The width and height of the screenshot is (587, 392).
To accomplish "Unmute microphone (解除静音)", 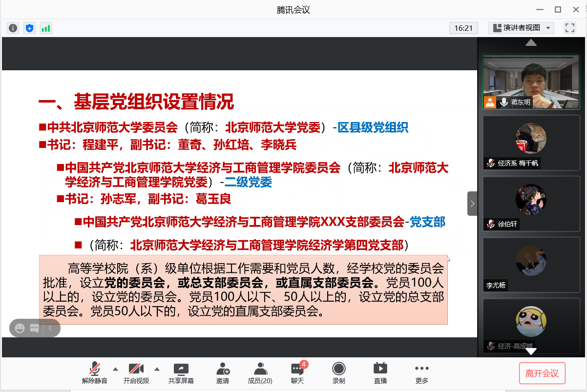I will tap(95, 373).
